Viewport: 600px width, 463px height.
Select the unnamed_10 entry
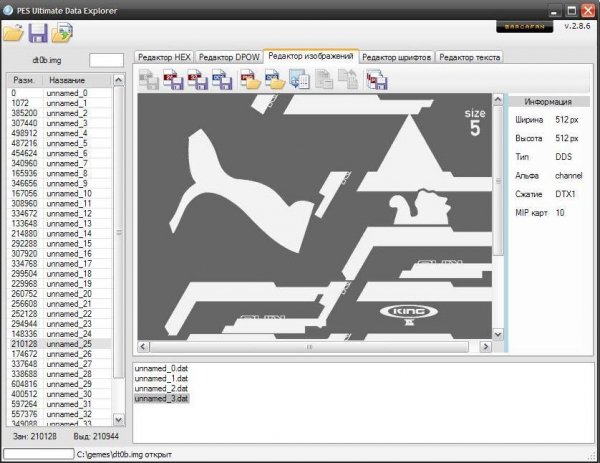pos(60,193)
